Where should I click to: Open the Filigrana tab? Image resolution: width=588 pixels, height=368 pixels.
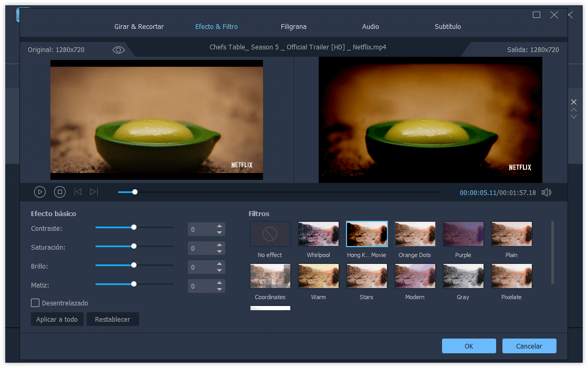[293, 27]
